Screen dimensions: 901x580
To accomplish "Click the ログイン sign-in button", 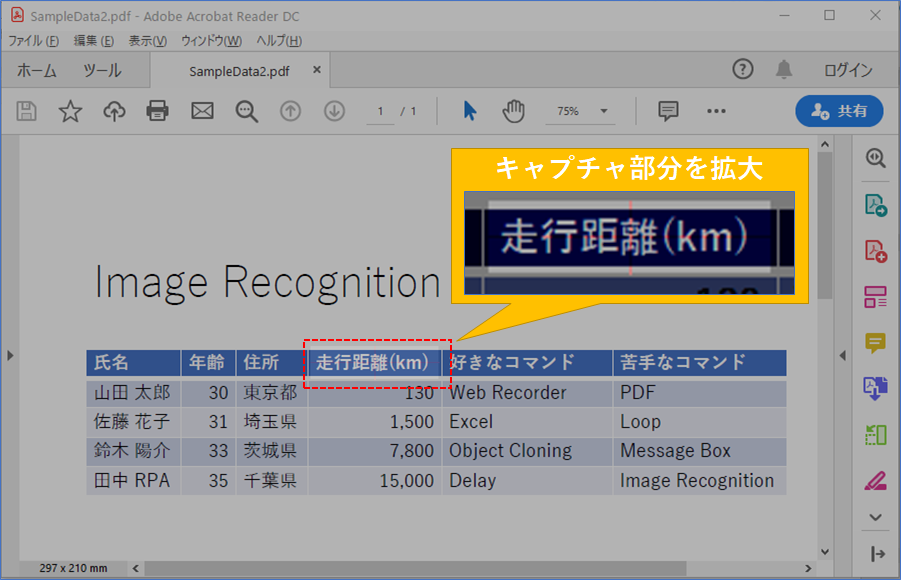I will point(848,70).
